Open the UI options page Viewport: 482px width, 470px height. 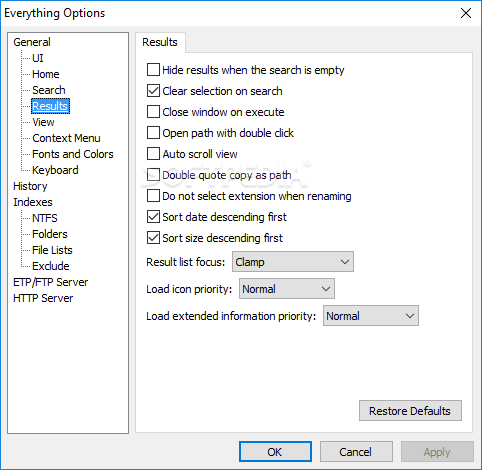click(x=38, y=58)
